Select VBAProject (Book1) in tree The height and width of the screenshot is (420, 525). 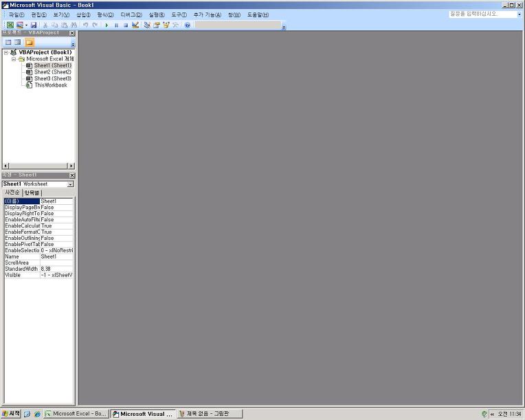tap(45, 52)
